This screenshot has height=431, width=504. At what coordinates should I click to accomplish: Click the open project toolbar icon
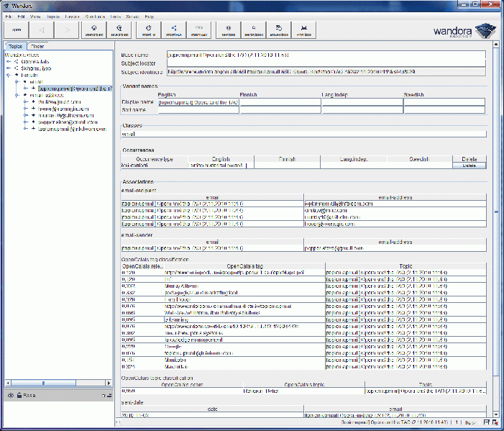pos(93,30)
